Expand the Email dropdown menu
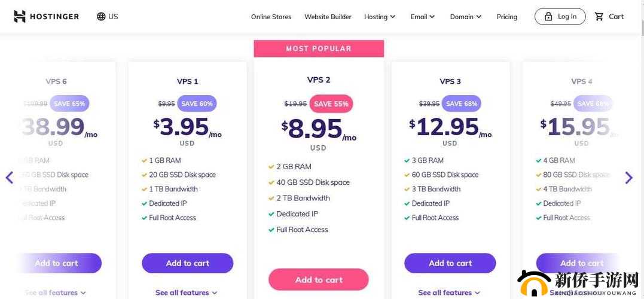The image size is (644, 299). [x=423, y=17]
